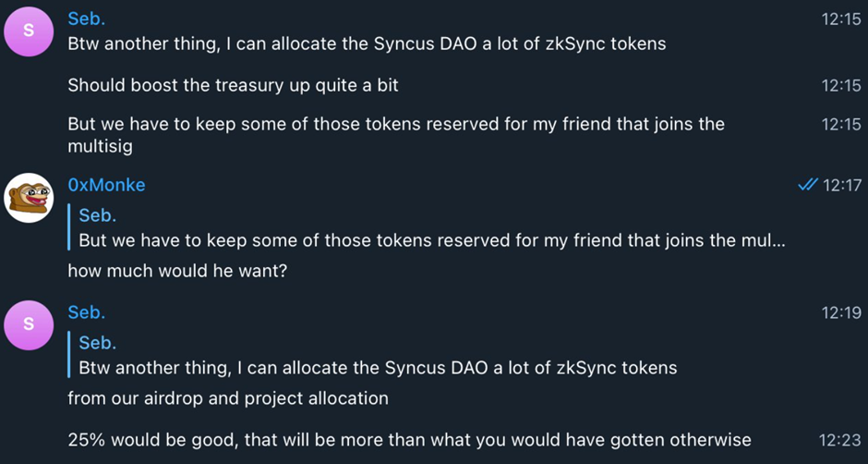Jump to quoted 'Btw another thing' text in Seb.'s reply
The height and width of the screenshot is (464, 868).
[x=378, y=368]
